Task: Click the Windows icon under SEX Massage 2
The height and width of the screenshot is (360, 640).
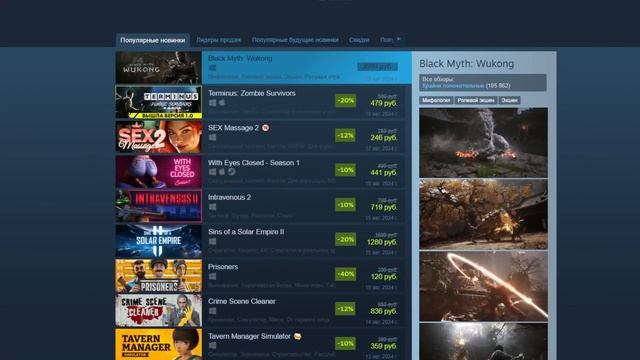Action: click(x=212, y=138)
